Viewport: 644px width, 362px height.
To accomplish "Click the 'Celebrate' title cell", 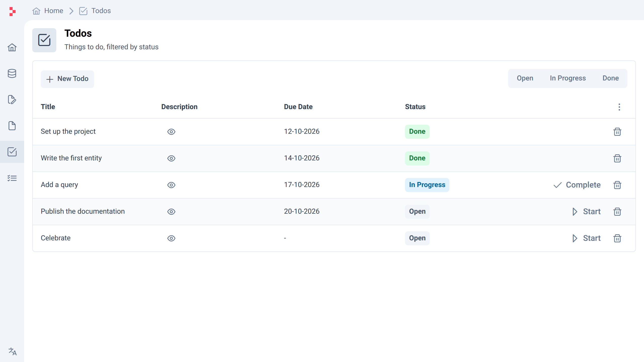I will [56, 238].
